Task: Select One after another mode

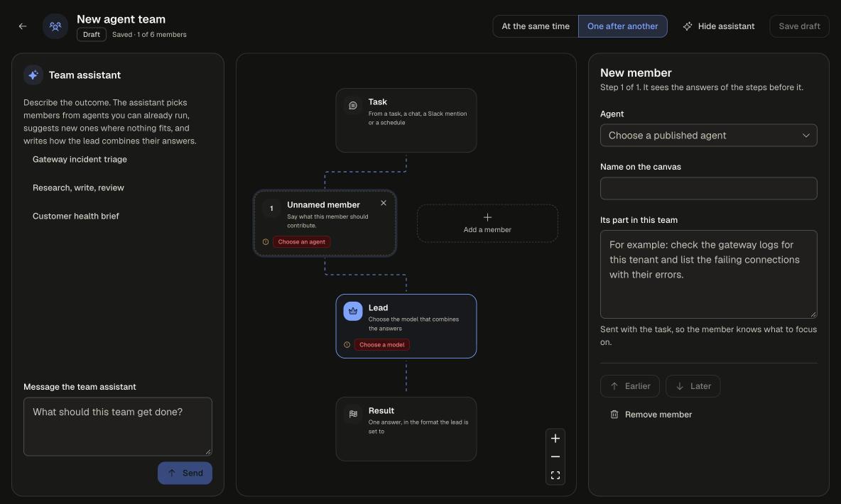Action: pos(622,26)
